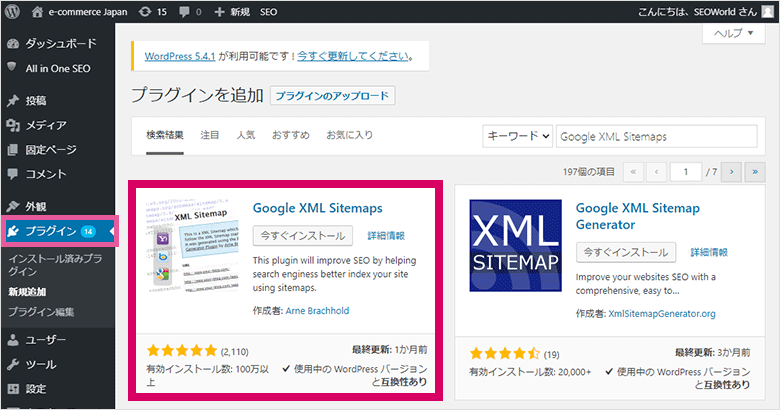Click the star rating of Sitemap Generator
780x410 pixels.
[505, 354]
